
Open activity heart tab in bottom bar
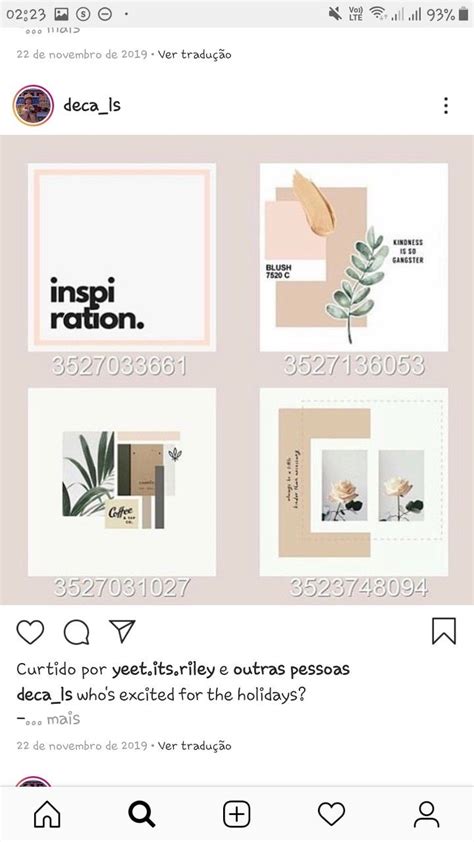click(331, 815)
